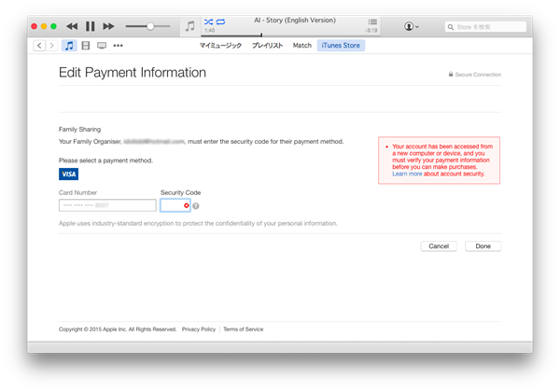Open the Up Next list icon
The width and height of the screenshot is (560, 392).
372,21
